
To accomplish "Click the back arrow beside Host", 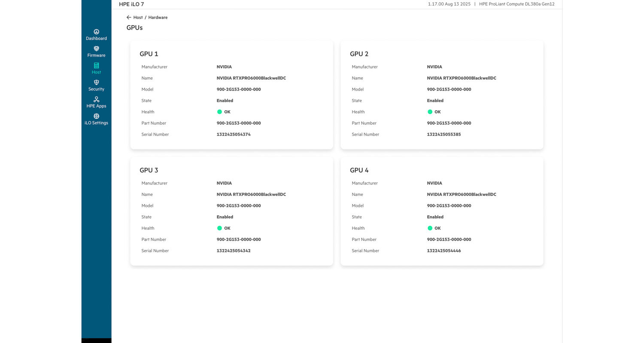I will click(x=129, y=18).
